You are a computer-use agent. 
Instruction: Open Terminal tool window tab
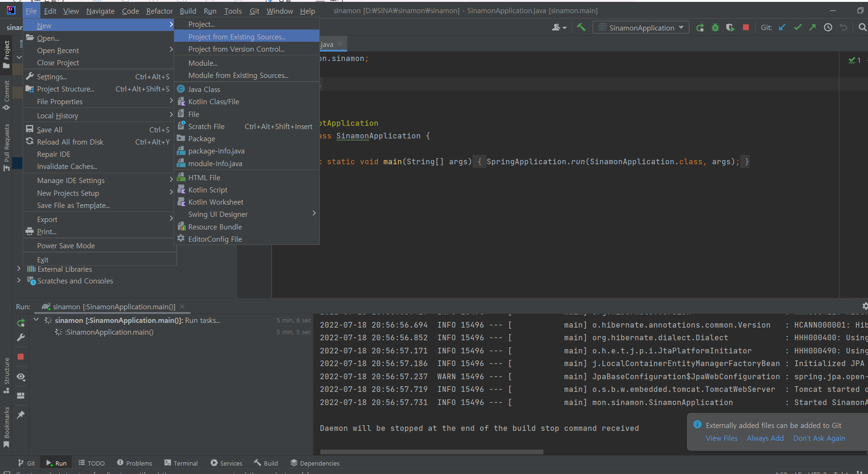[181, 463]
